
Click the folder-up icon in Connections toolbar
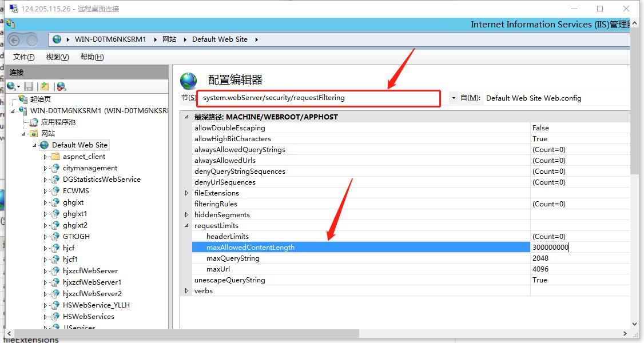point(45,86)
